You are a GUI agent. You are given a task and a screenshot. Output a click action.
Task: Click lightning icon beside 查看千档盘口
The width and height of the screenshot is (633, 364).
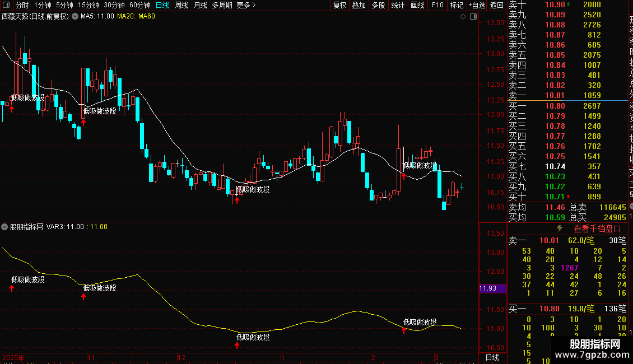pos(560,228)
